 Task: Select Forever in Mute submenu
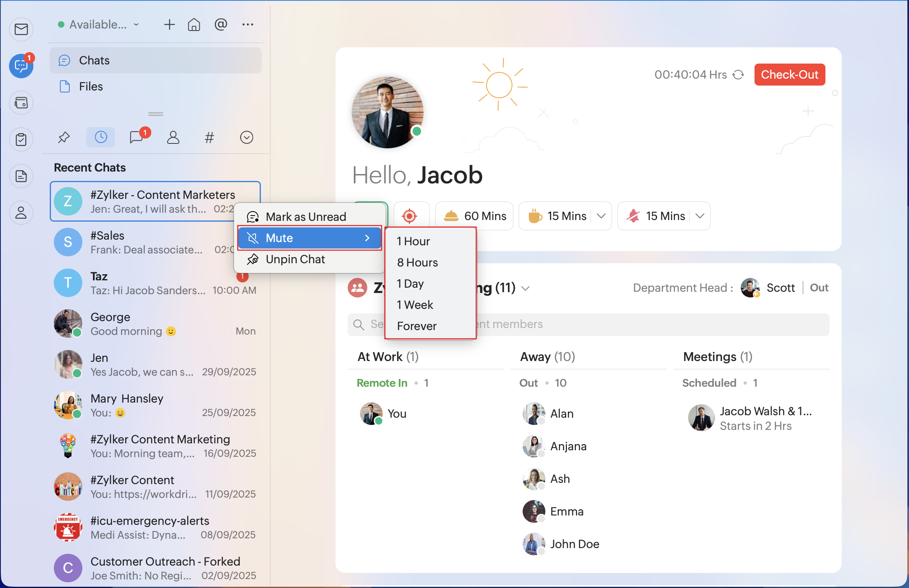click(x=417, y=326)
